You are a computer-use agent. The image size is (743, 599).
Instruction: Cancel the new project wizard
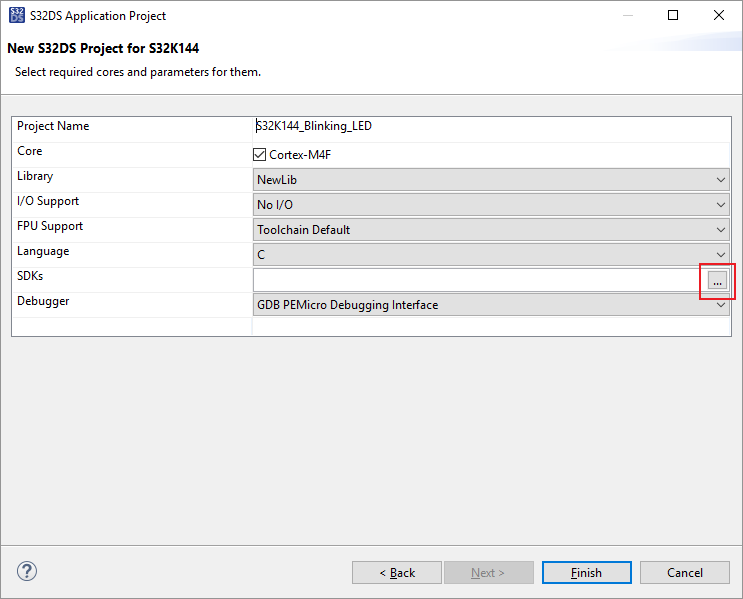pos(685,572)
